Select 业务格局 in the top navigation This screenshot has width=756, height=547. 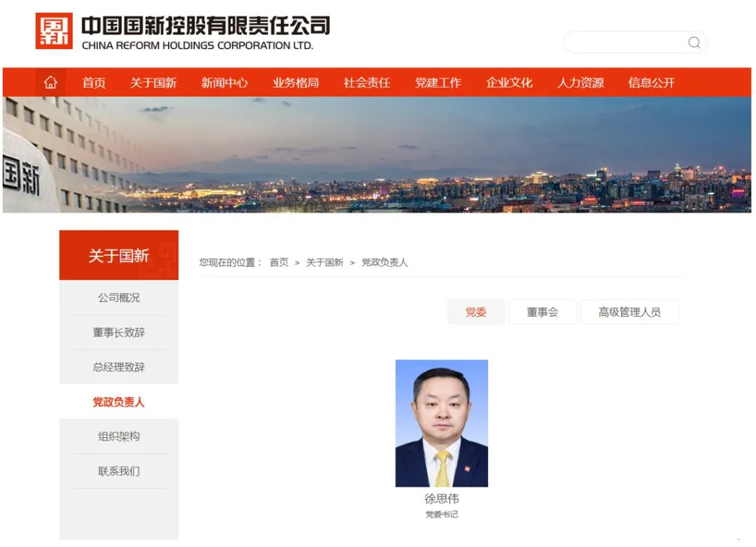(295, 83)
